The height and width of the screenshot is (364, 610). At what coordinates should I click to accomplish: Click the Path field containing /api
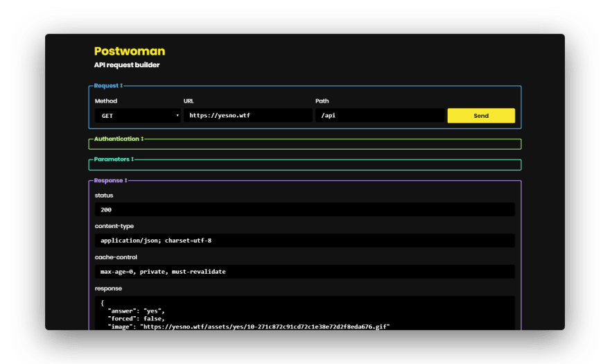point(380,115)
